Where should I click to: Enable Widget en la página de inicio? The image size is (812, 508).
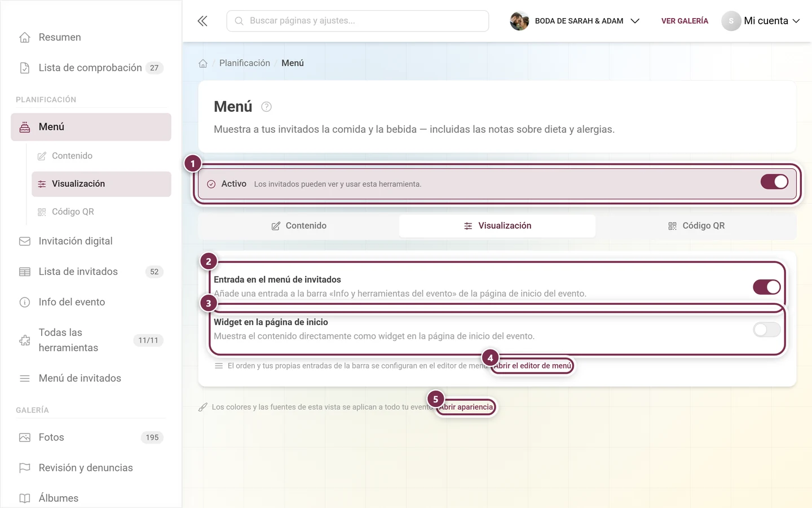[x=767, y=330]
